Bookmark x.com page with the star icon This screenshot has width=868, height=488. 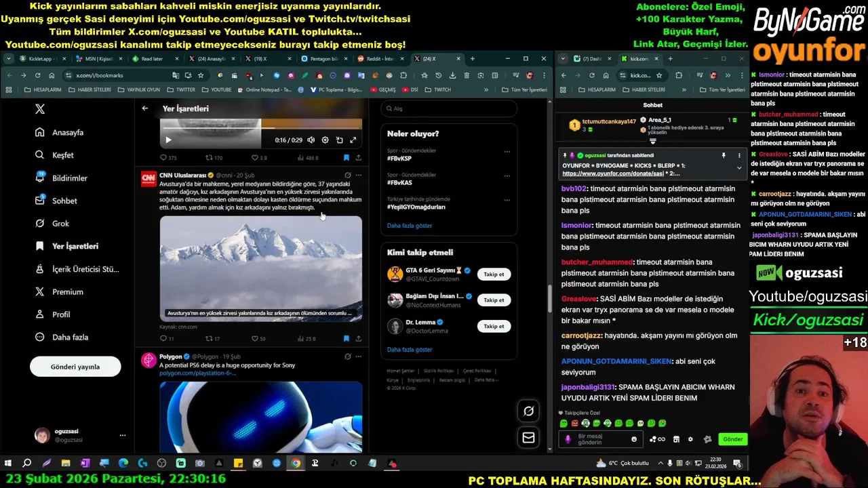[201, 75]
